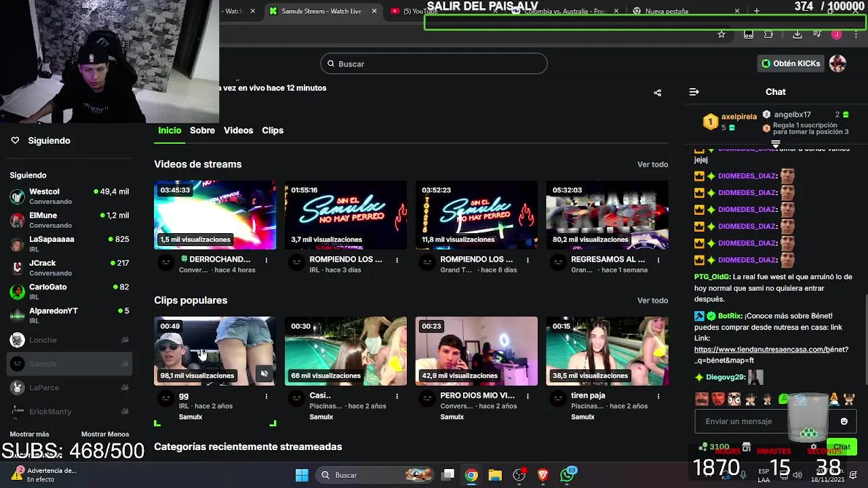Collapse the chat panel with the arrow icon

pos(694,92)
